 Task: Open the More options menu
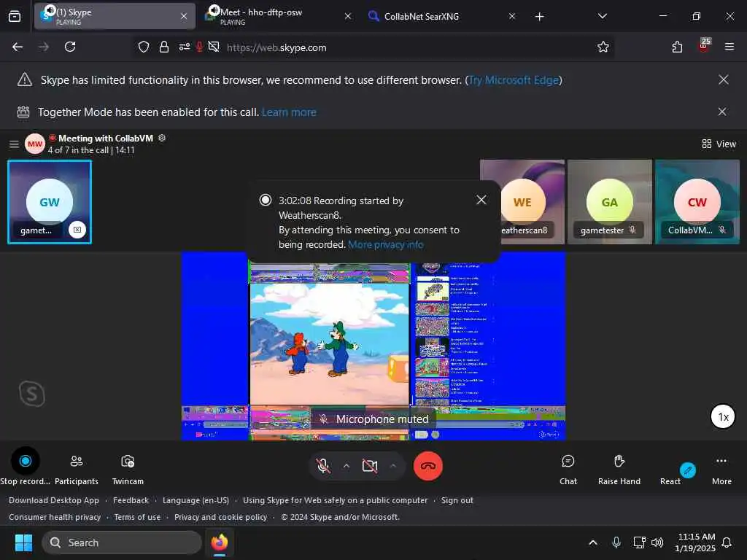click(721, 469)
